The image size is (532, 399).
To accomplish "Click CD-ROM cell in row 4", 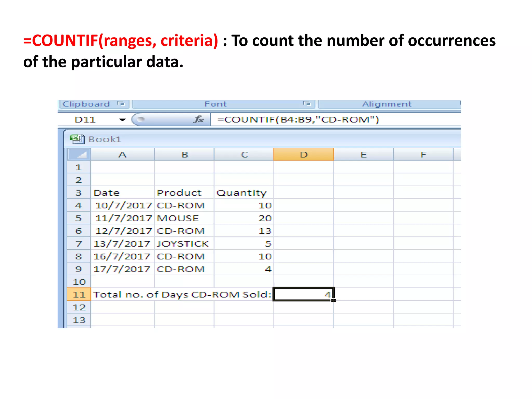I will (184, 205).
